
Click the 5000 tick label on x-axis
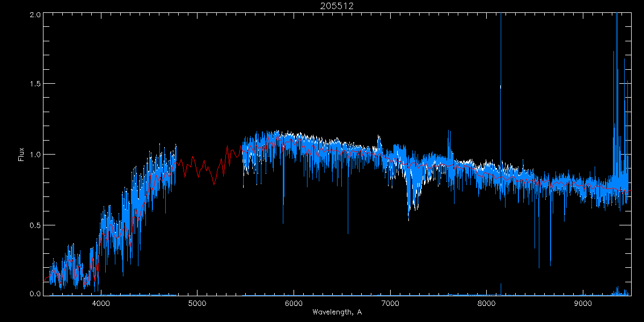[197, 304]
